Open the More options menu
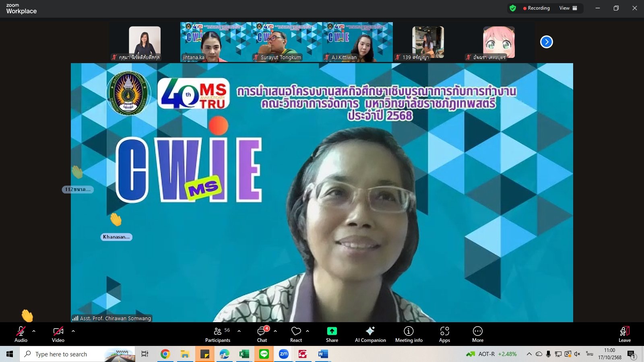644x362 pixels. (477, 334)
